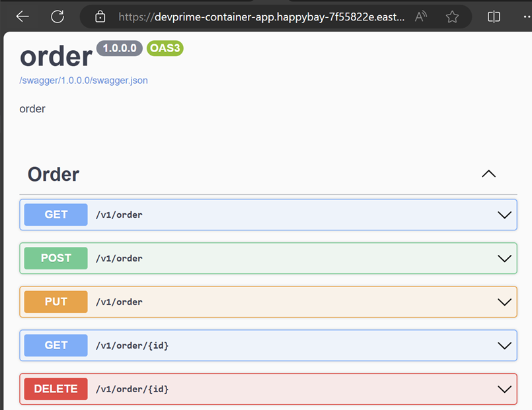
Task: Select the Order section heading
Action: tap(53, 174)
